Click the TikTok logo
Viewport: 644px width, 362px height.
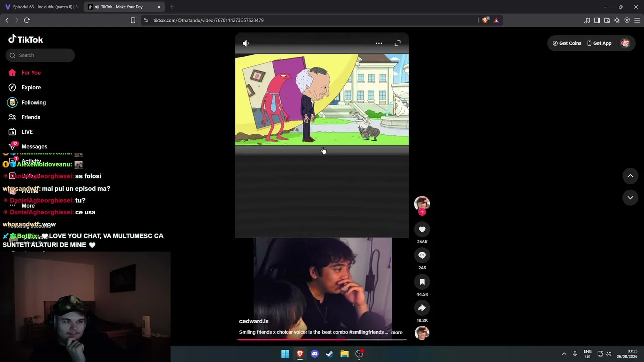click(x=26, y=39)
